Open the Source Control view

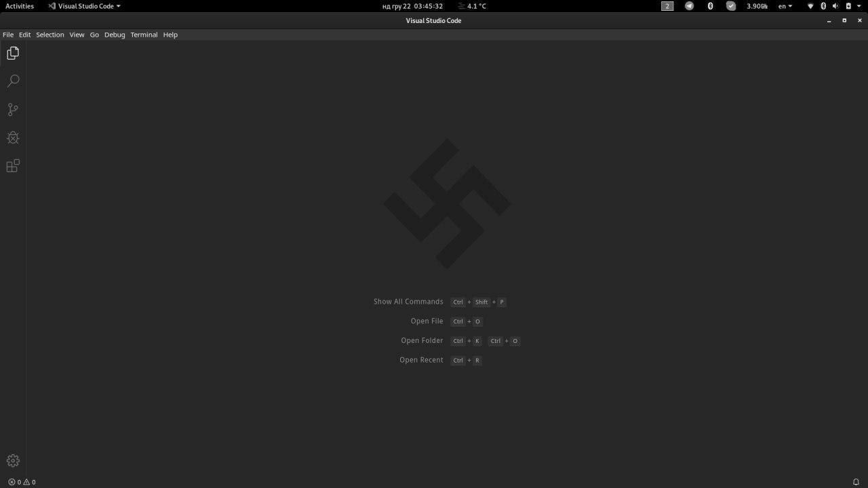(13, 109)
